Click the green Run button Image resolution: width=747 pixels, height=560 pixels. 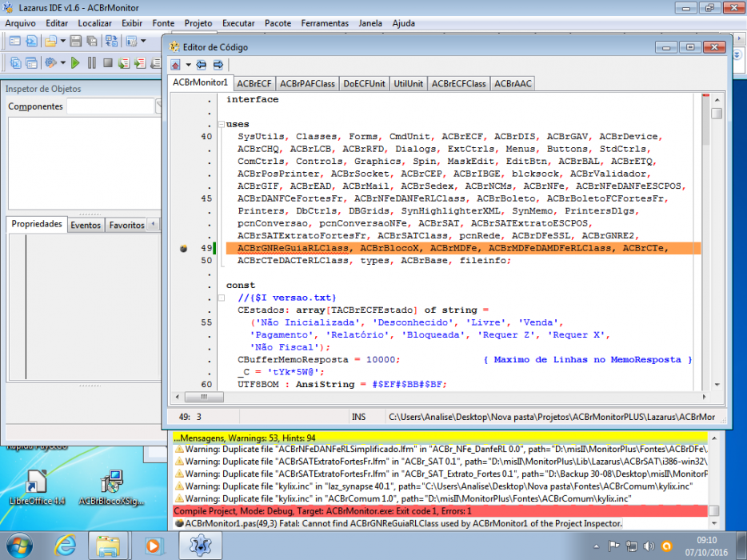tap(75, 63)
